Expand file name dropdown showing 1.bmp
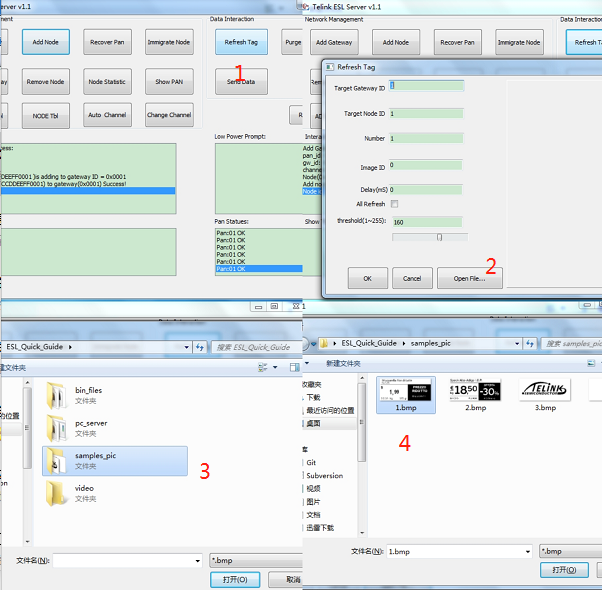The image size is (602, 590). (x=528, y=552)
